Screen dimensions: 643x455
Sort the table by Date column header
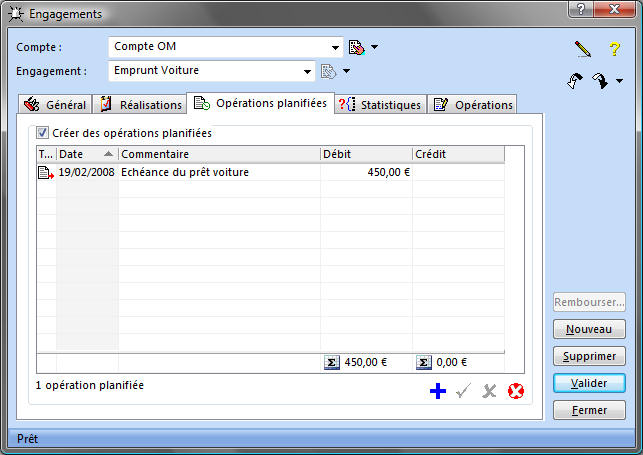(86, 154)
